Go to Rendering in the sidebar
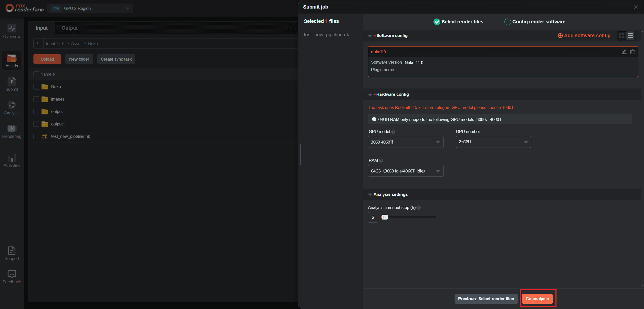Image resolution: width=644 pixels, height=309 pixels. pyautogui.click(x=12, y=131)
